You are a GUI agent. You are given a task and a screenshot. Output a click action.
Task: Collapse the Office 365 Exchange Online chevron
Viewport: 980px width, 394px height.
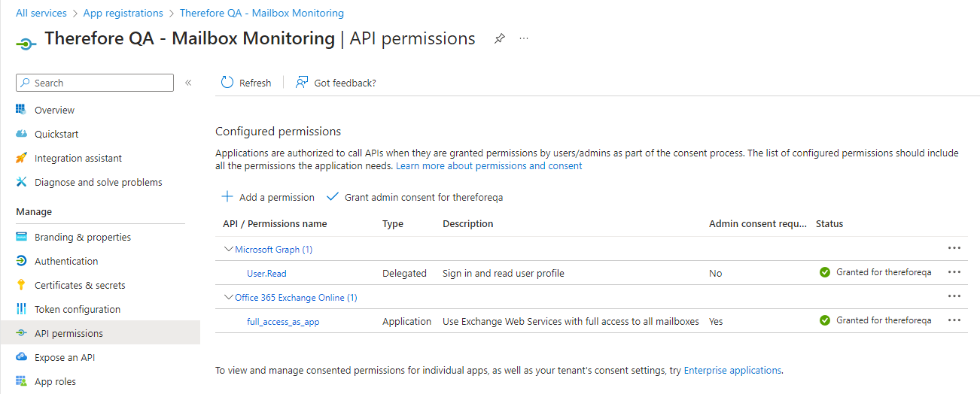point(229,297)
